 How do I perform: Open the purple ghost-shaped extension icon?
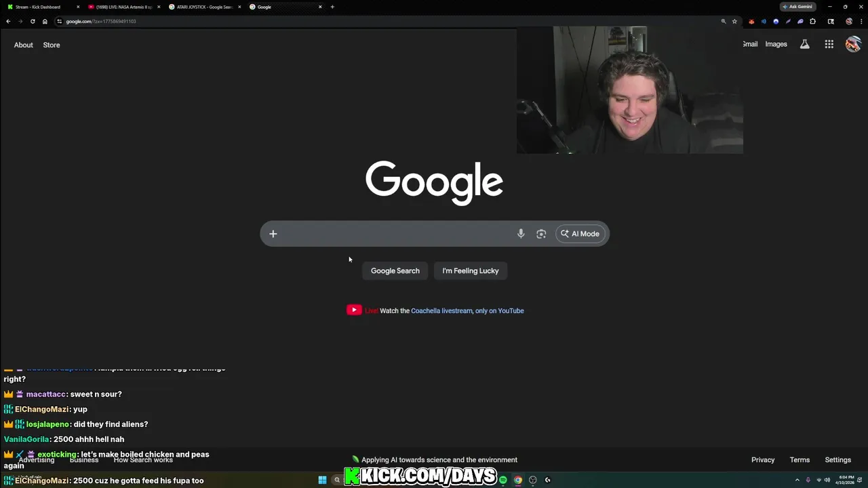(x=800, y=21)
